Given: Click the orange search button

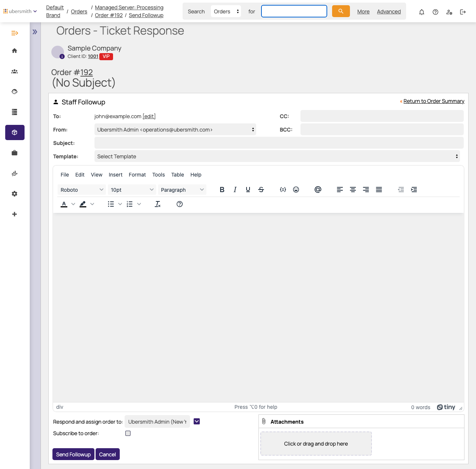Looking at the screenshot, I should (341, 11).
